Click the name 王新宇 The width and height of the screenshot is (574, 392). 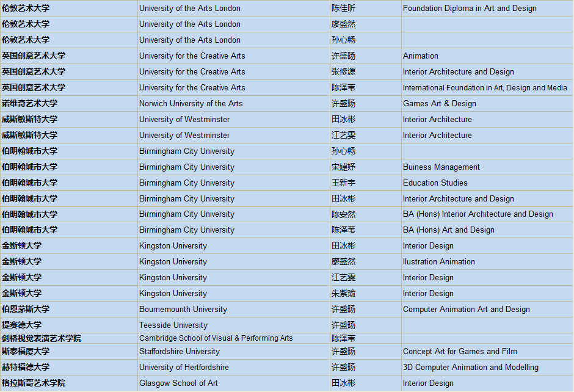(x=343, y=183)
